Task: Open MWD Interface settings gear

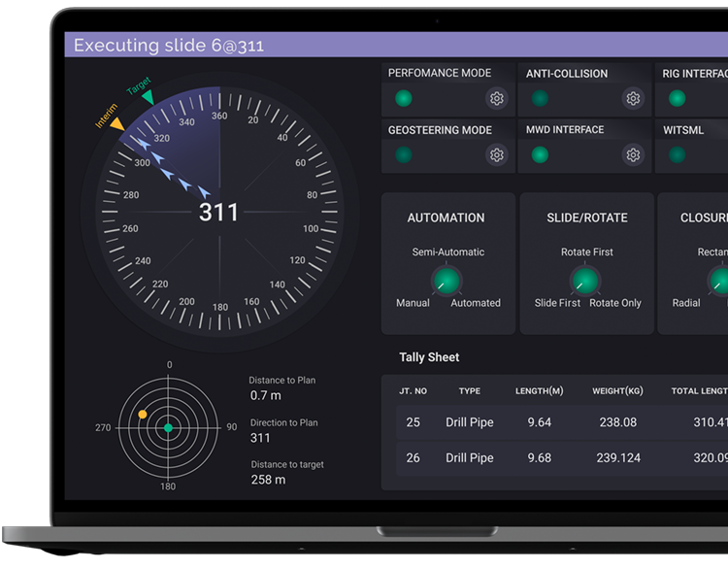Action: pyautogui.click(x=633, y=154)
